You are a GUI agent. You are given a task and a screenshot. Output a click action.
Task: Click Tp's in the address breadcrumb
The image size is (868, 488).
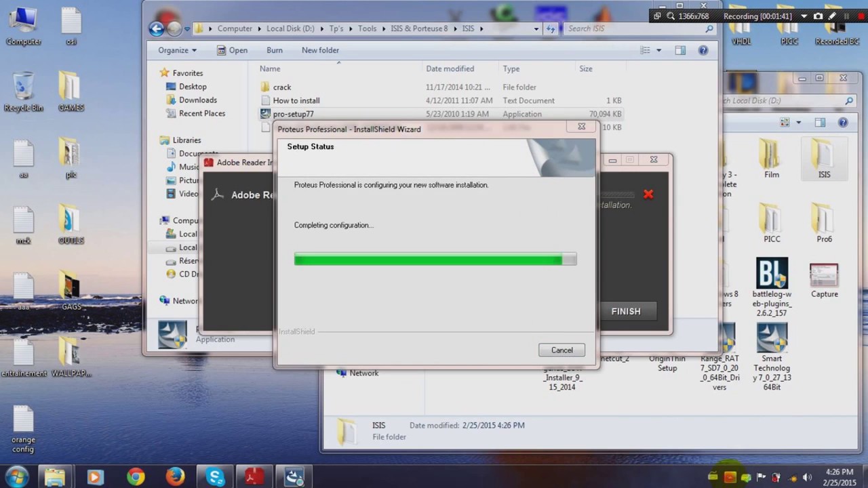point(336,28)
